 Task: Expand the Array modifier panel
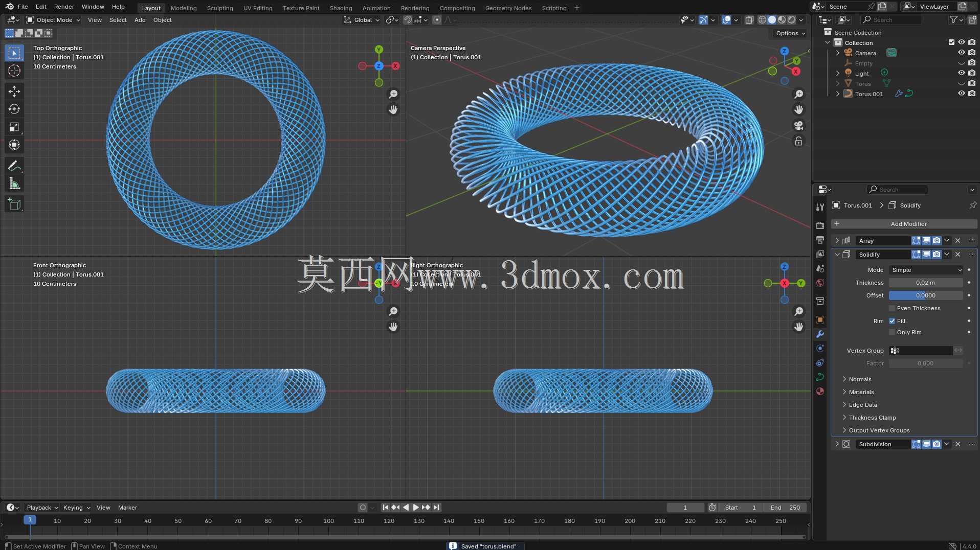coord(837,241)
